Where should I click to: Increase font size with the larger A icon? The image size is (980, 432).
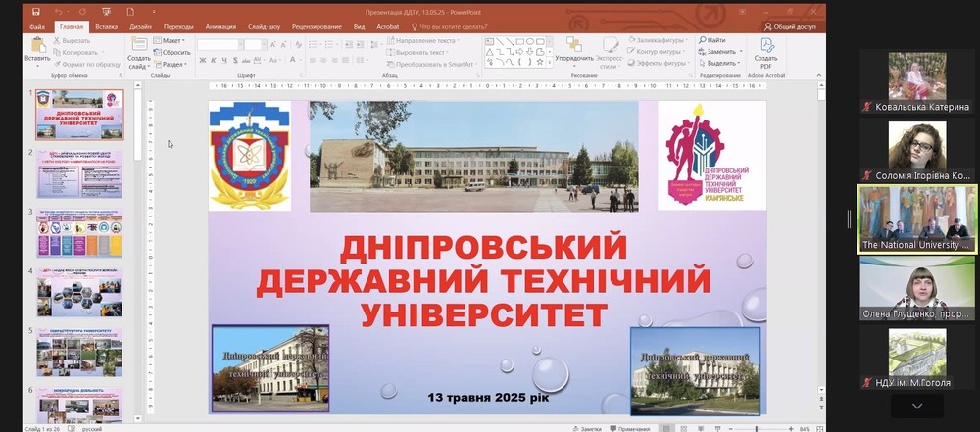273,44
